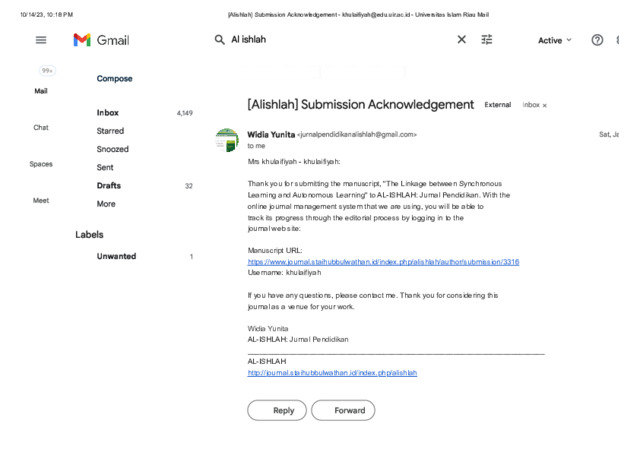Click the Labels heading
Screen dimensions: 640x452
click(89, 234)
